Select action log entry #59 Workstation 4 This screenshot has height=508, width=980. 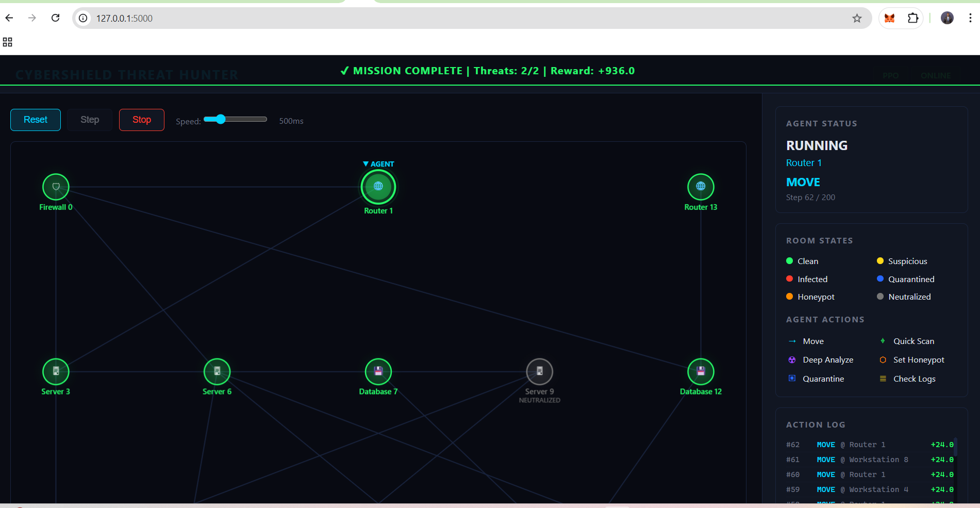point(870,489)
